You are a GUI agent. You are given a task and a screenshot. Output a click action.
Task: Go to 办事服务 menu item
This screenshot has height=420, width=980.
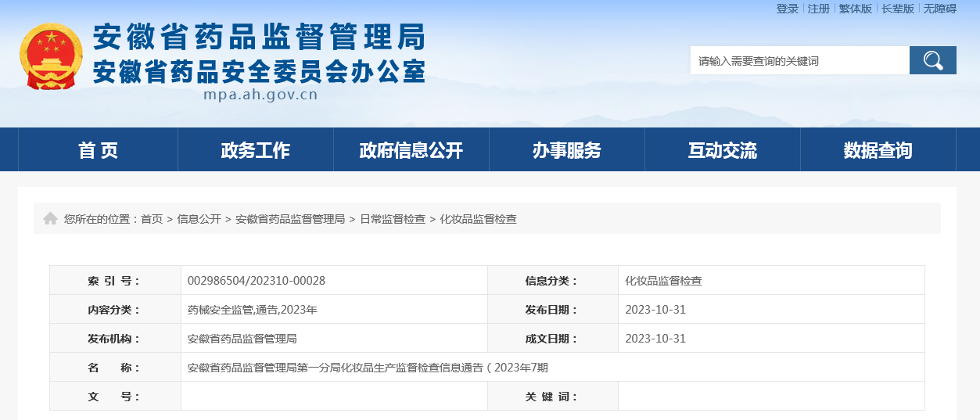[x=566, y=150]
